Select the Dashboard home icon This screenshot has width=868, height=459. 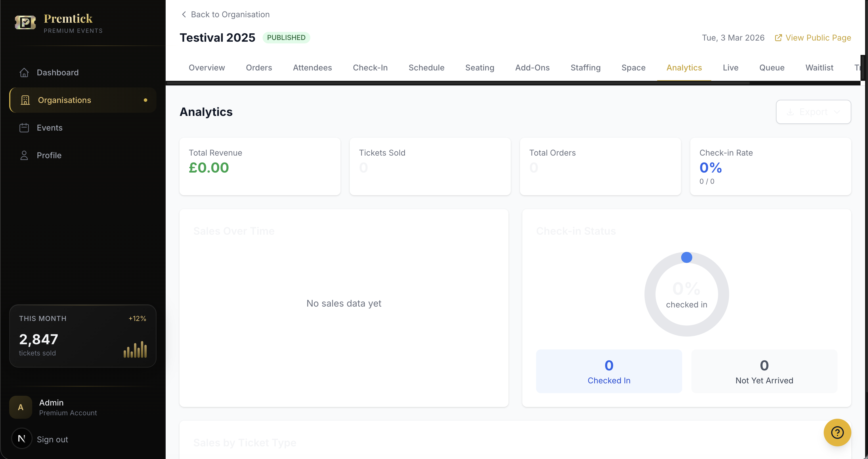tap(24, 72)
